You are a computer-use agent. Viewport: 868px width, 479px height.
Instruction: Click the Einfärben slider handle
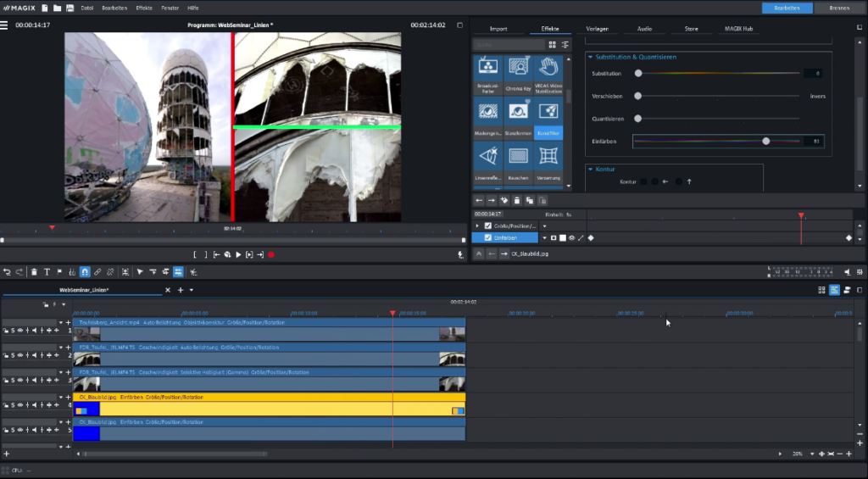pyautogui.click(x=765, y=142)
